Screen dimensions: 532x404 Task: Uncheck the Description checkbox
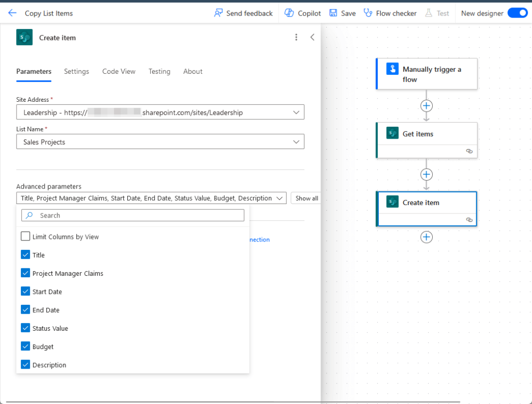click(25, 365)
